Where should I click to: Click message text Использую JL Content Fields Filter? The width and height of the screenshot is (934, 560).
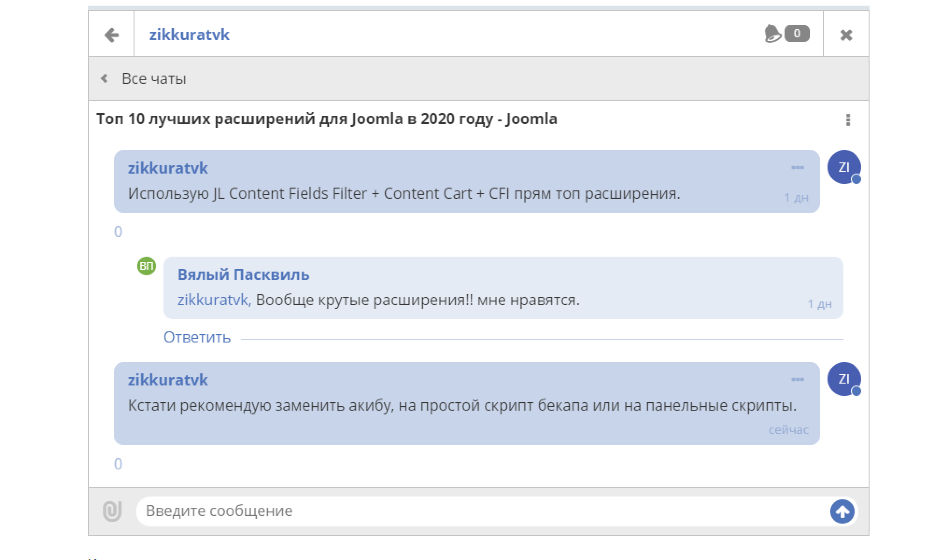point(404,193)
